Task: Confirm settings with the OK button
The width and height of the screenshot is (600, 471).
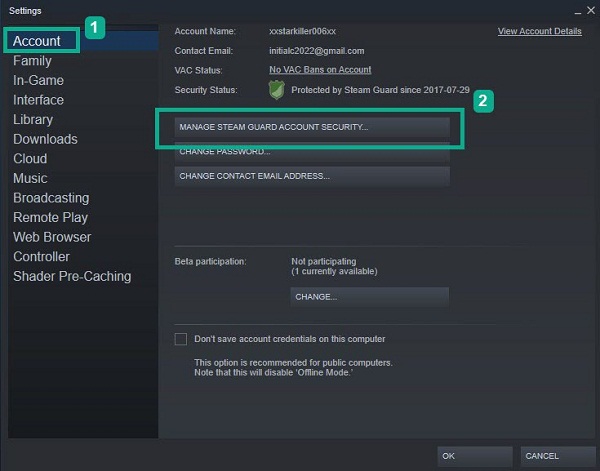Action: [474, 456]
